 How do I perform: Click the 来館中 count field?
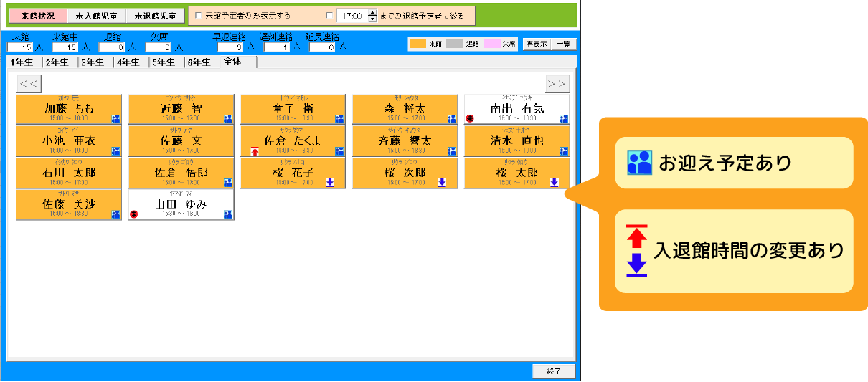(x=64, y=47)
